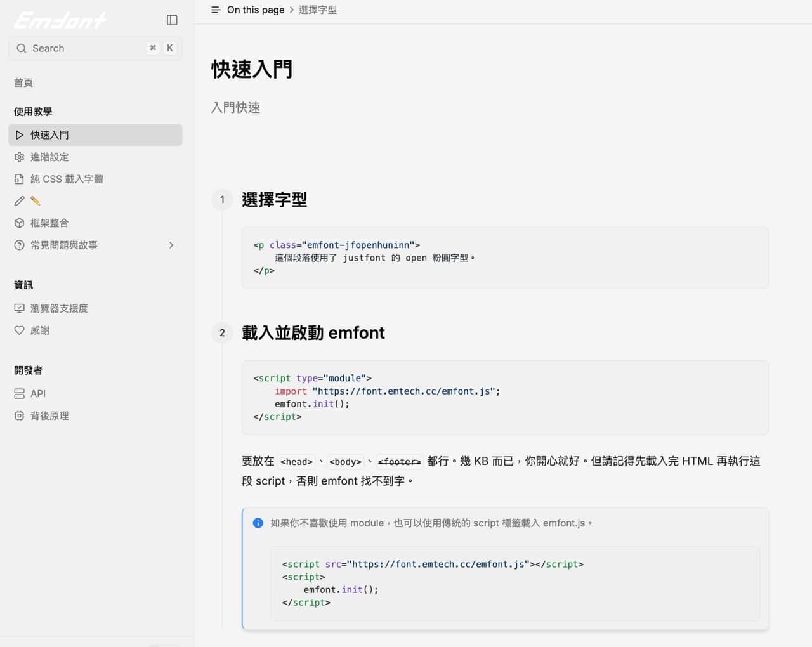Click inline <body> code tag
Image resolution: width=812 pixels, height=647 pixels.
(x=345, y=462)
